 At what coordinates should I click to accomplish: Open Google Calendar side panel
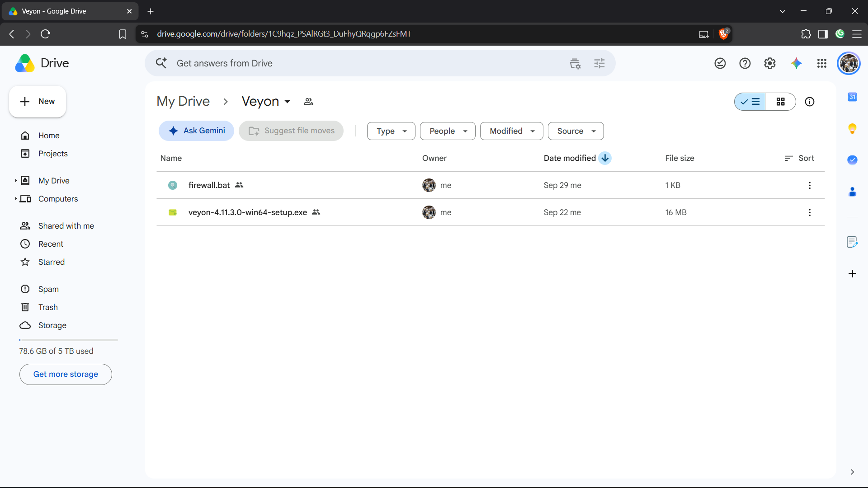pyautogui.click(x=852, y=97)
